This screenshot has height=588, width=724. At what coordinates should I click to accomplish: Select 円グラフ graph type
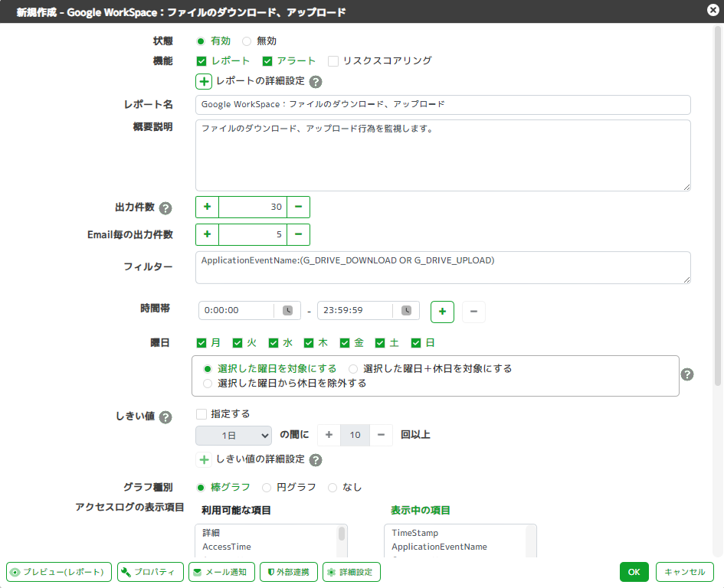[x=267, y=488]
